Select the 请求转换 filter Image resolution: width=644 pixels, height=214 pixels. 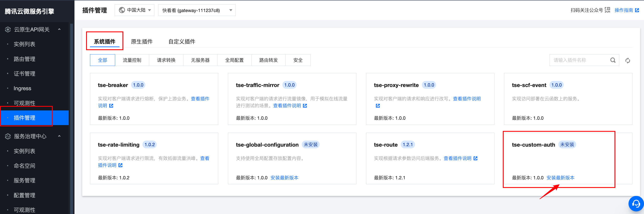click(166, 60)
